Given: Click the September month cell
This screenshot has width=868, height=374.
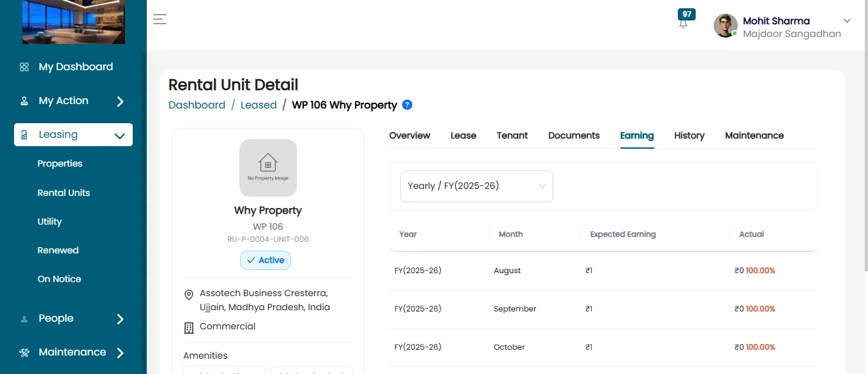Looking at the screenshot, I should tap(515, 309).
